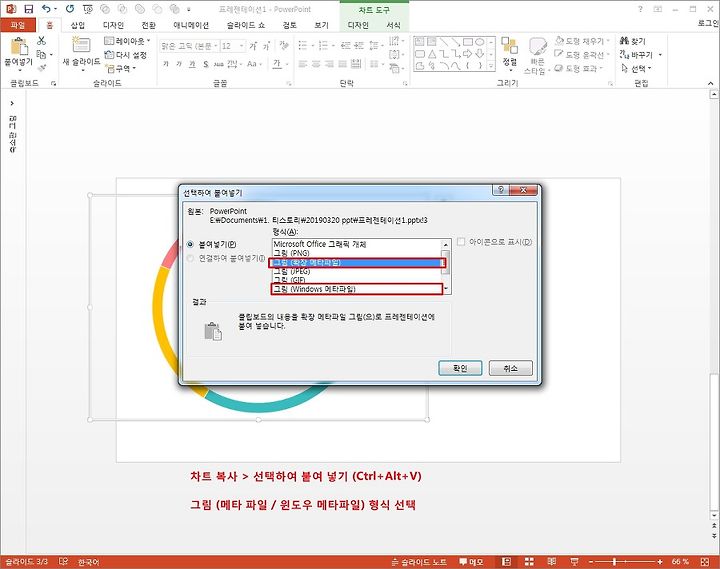The height and width of the screenshot is (569, 720).
Task: Click the Save icon in quick access toolbar
Action: coord(29,9)
